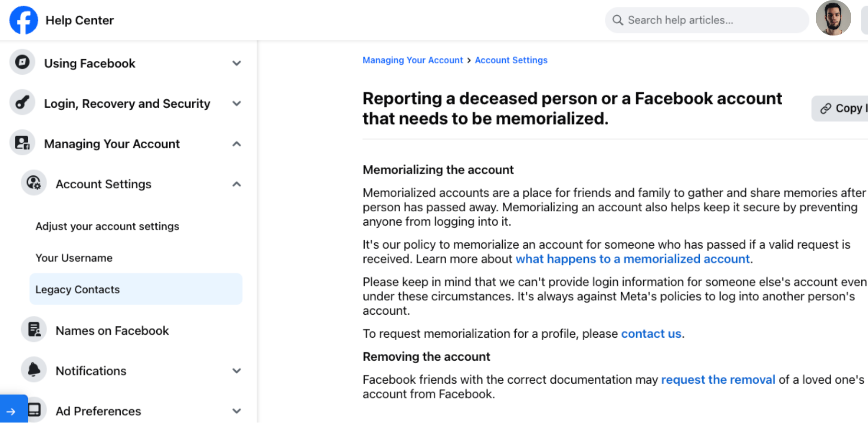This screenshot has height=423, width=868.
Task: Click the Search help articles field
Action: 707,20
